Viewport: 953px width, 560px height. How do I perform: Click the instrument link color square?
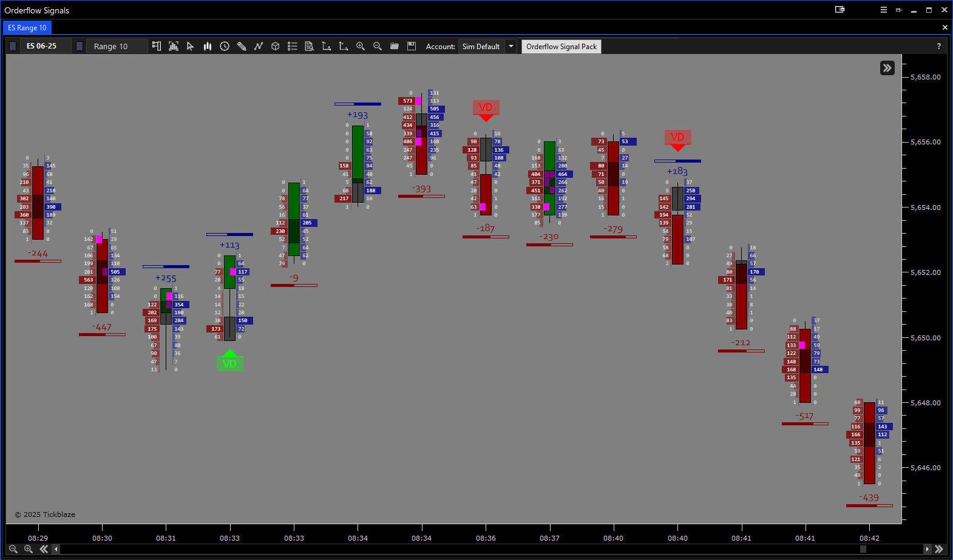13,46
